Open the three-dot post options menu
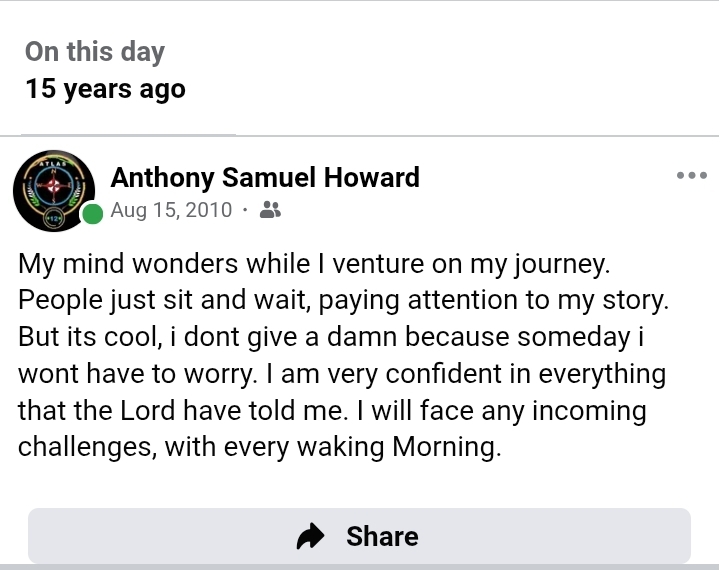 (691, 175)
